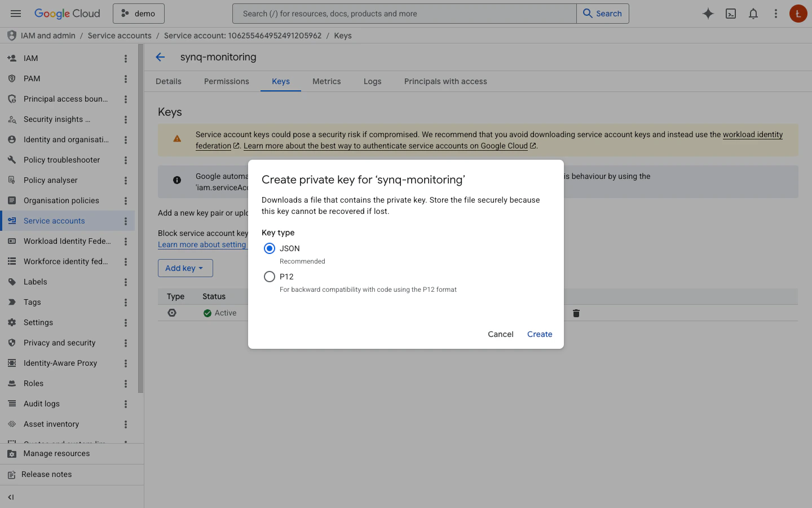This screenshot has width=812, height=508.
Task: Click the Labels tag icon in sidebar
Action: [x=12, y=282]
